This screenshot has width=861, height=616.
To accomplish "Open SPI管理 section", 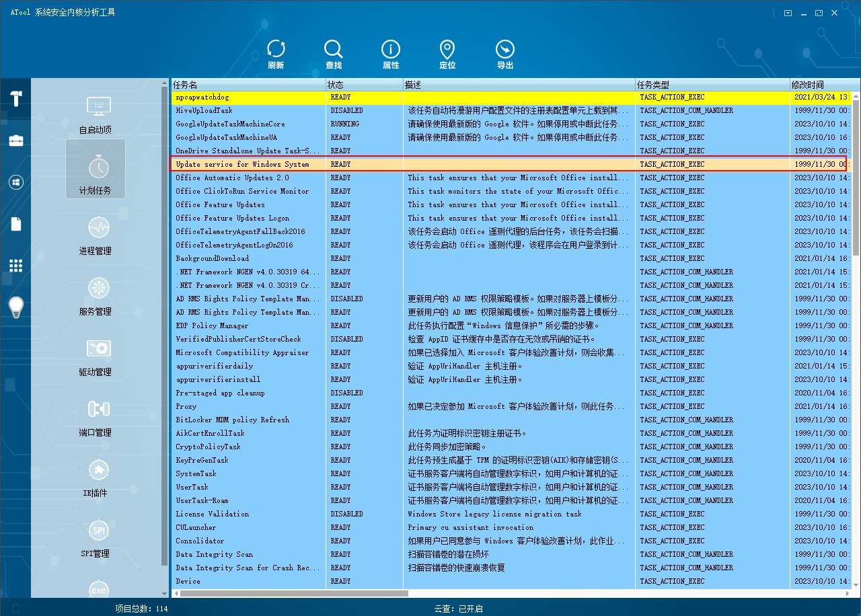I will coord(96,538).
